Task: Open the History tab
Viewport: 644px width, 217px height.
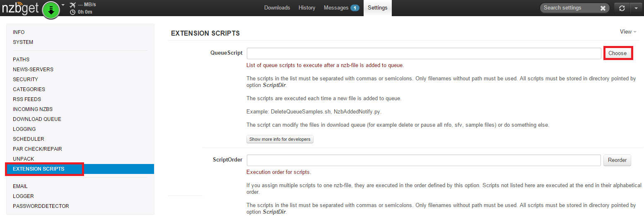Action: [x=307, y=8]
